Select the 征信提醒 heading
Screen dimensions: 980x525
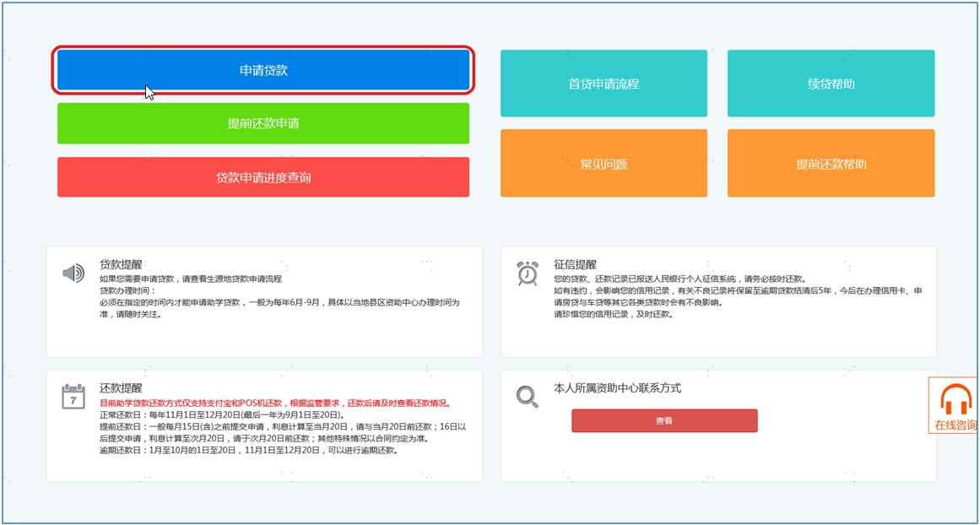click(x=575, y=264)
